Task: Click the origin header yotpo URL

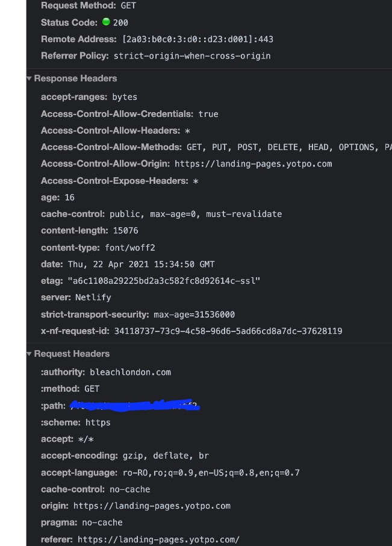Action: click(152, 506)
